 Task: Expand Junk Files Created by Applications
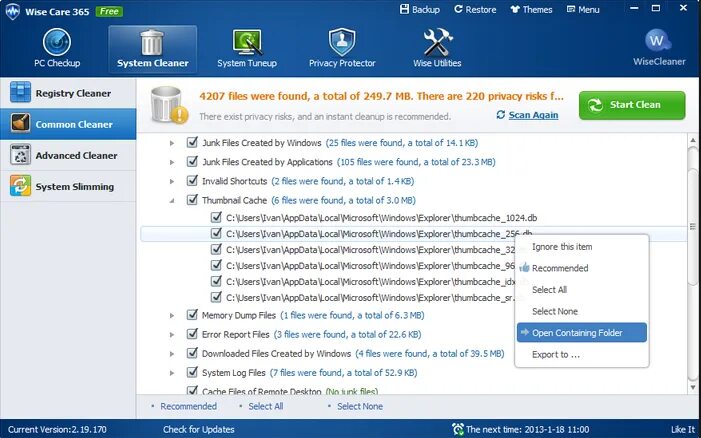click(172, 162)
